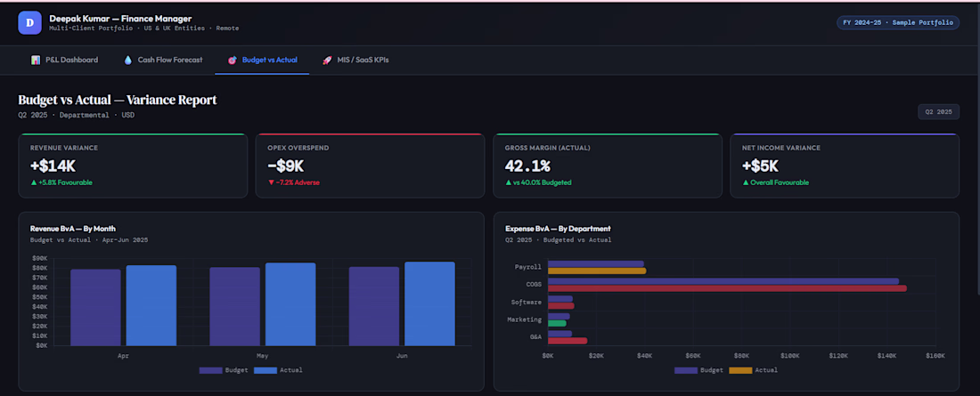Click 'Revenue BvA — By Month' chart title
This screenshot has width=980, height=396.
coord(72,229)
